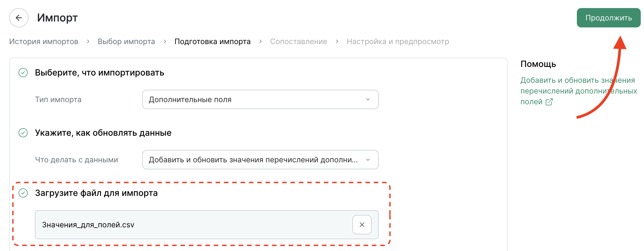
Task: Click the Укажите, как обновлять данные heading
Action: pos(103,133)
